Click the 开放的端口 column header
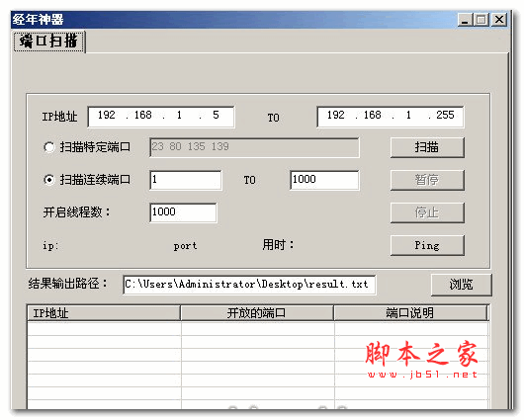Viewport: 524px width, 420px height. coord(257,313)
